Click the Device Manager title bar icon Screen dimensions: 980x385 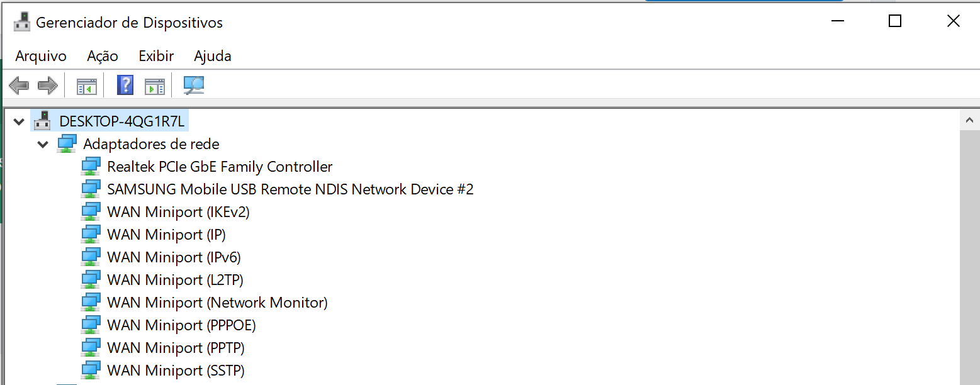click(x=22, y=22)
